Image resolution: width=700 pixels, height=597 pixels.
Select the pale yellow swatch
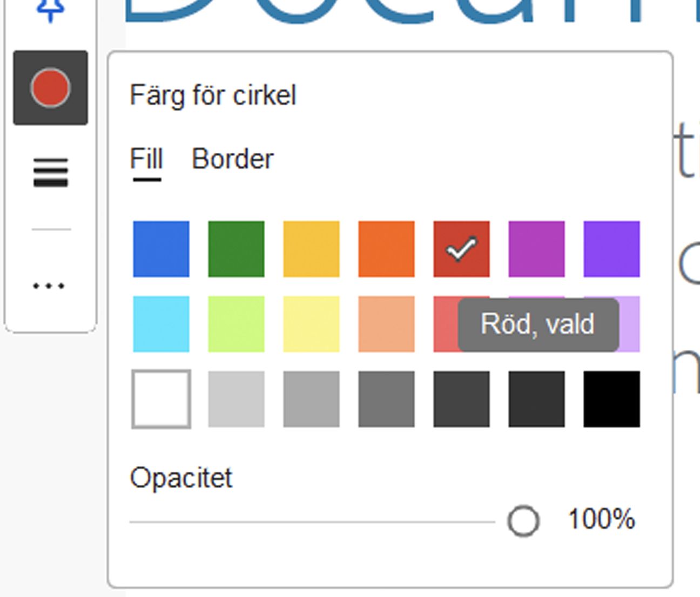click(x=311, y=324)
